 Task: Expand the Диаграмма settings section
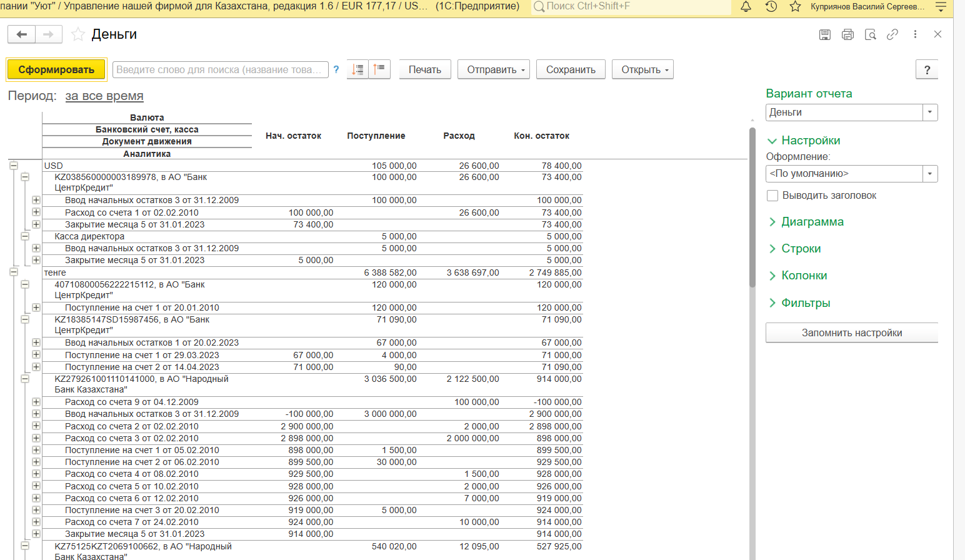pos(812,222)
